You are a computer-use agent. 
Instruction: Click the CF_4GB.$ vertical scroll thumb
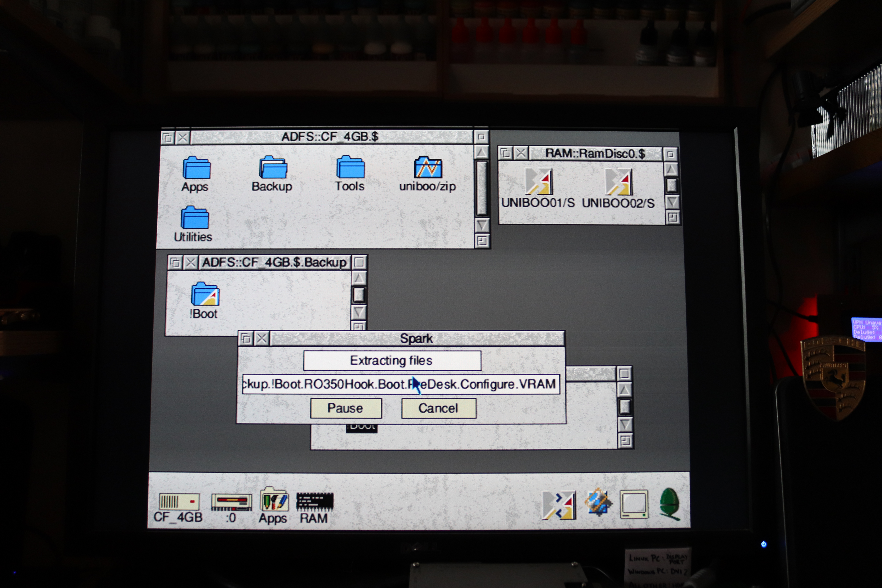(482, 188)
